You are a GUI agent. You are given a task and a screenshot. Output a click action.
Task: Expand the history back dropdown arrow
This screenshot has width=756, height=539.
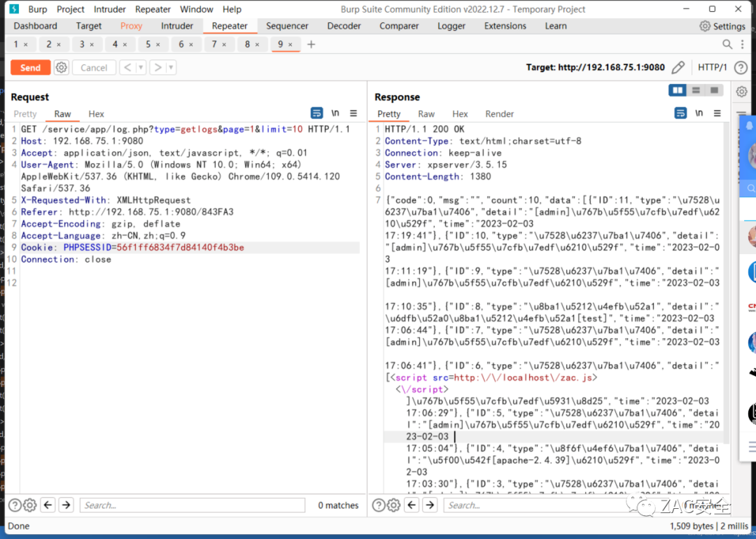(141, 67)
